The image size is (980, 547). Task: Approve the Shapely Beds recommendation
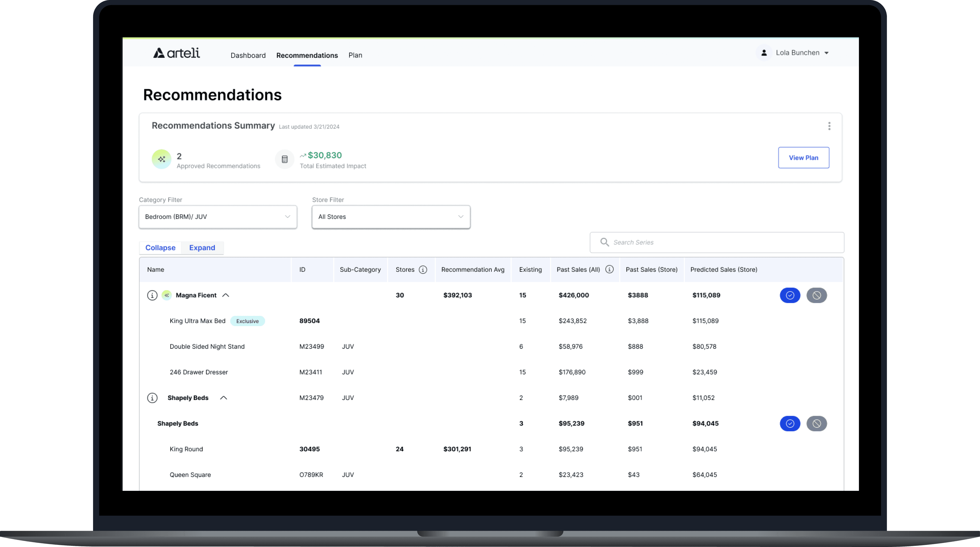click(x=790, y=424)
